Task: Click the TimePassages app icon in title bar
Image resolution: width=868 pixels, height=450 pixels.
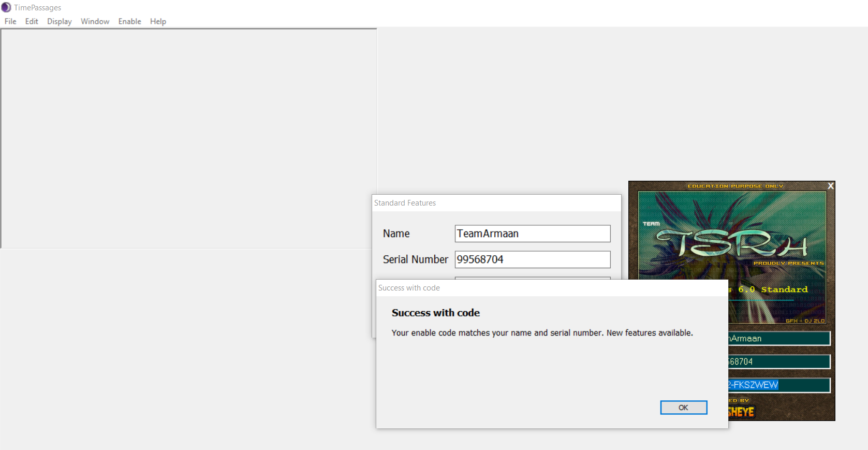Action: click(x=6, y=7)
